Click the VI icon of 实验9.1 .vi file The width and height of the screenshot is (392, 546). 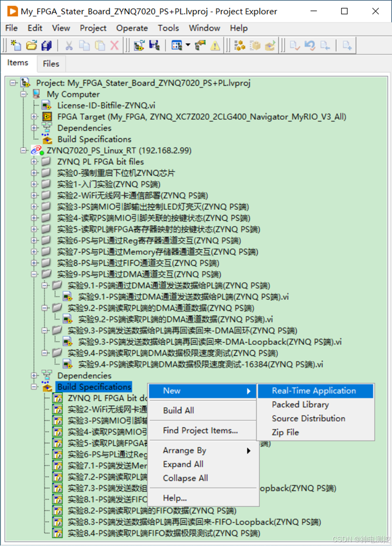[x=67, y=297]
